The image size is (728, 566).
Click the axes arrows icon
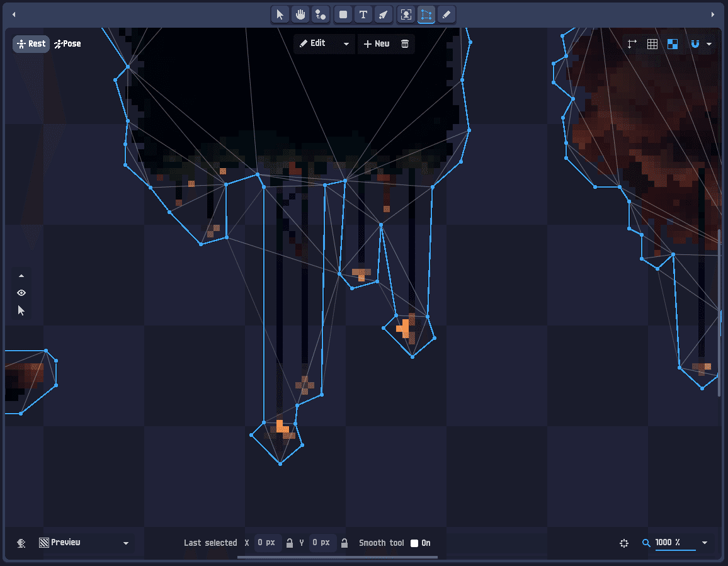[x=632, y=43]
